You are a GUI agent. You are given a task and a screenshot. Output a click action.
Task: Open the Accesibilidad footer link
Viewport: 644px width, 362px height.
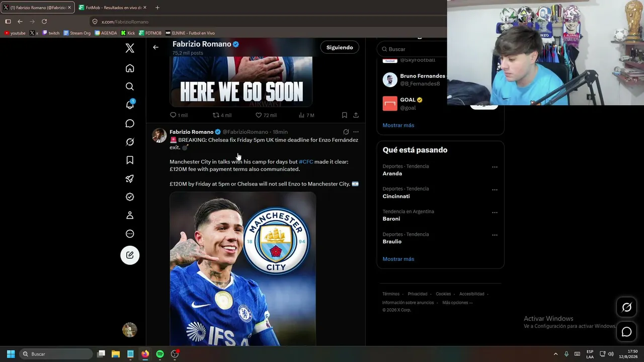[x=472, y=294]
